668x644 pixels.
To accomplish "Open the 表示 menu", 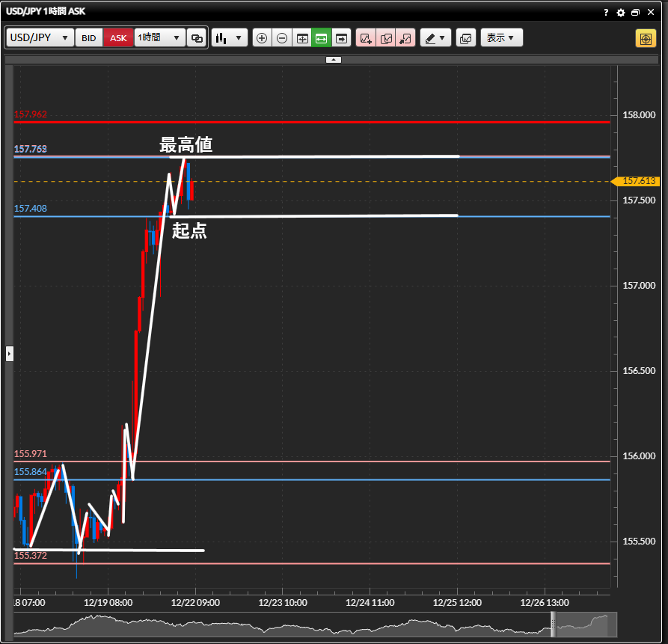I will (501, 38).
